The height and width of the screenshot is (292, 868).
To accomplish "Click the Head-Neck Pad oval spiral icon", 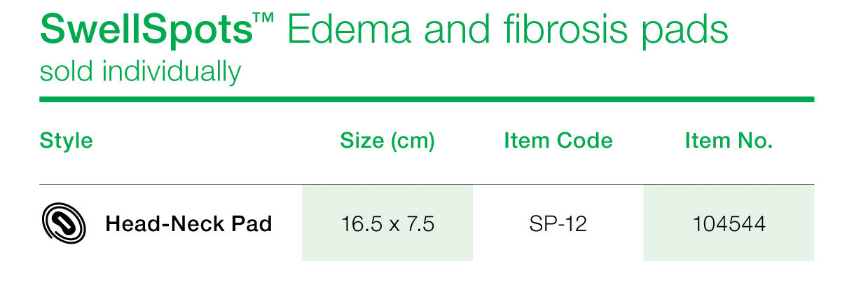I will click(64, 225).
